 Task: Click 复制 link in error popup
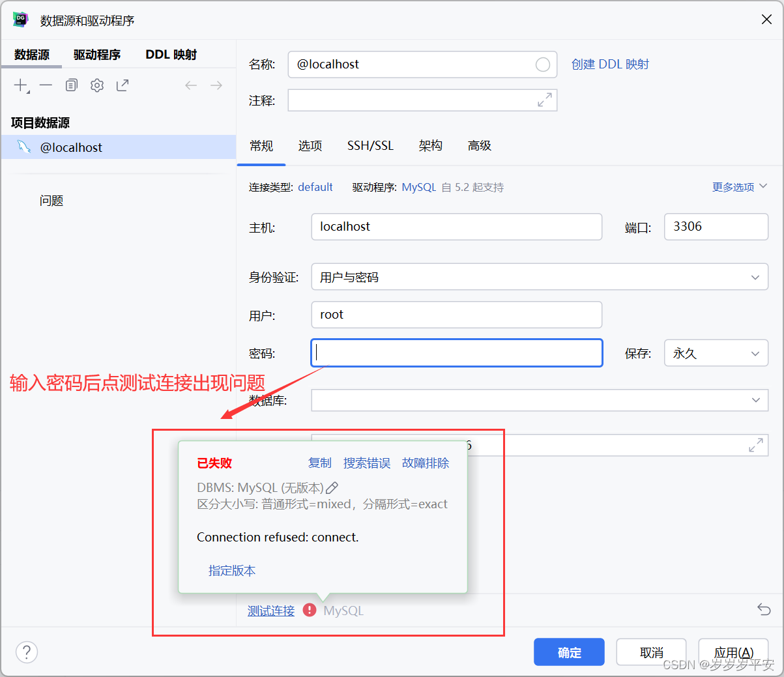pos(320,463)
